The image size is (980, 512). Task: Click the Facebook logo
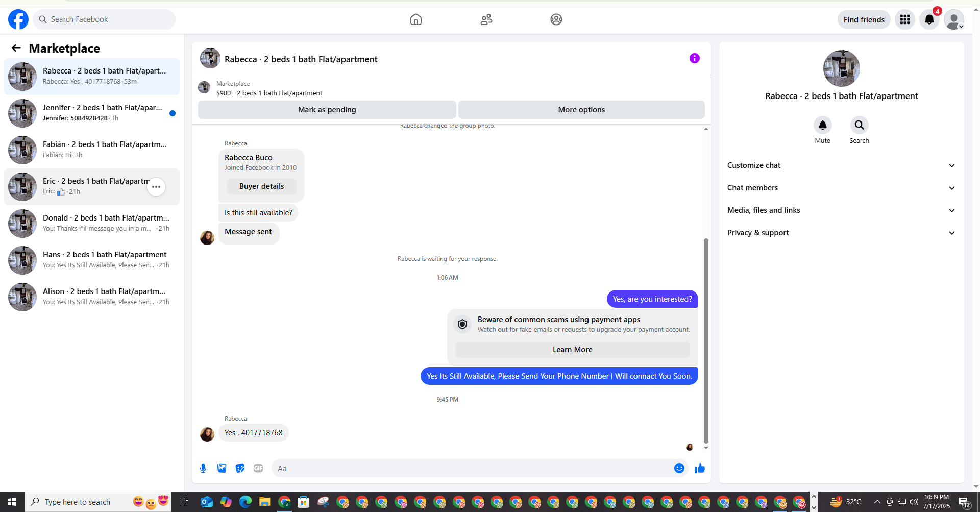pos(18,19)
